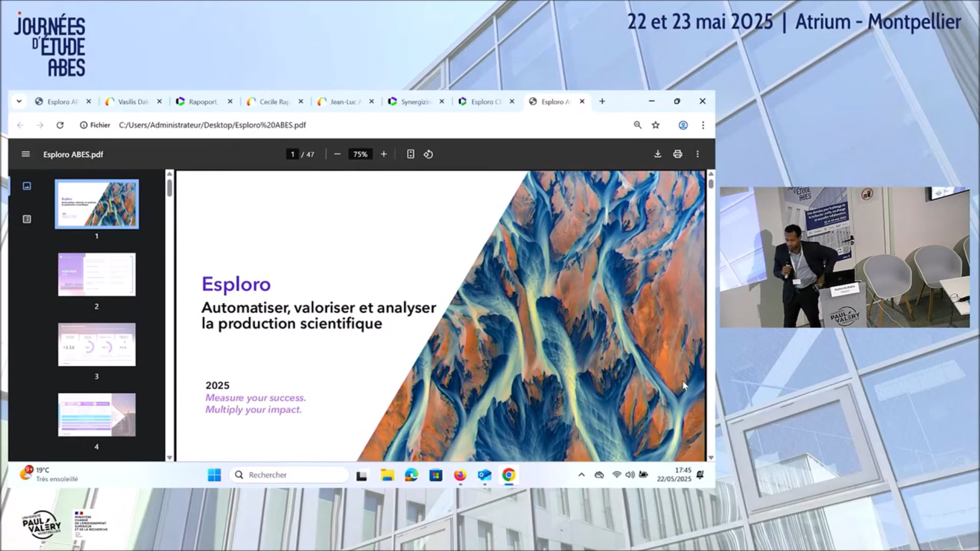Open the 19°C weather widget
This screenshot has width=980, height=551.
tap(49, 474)
